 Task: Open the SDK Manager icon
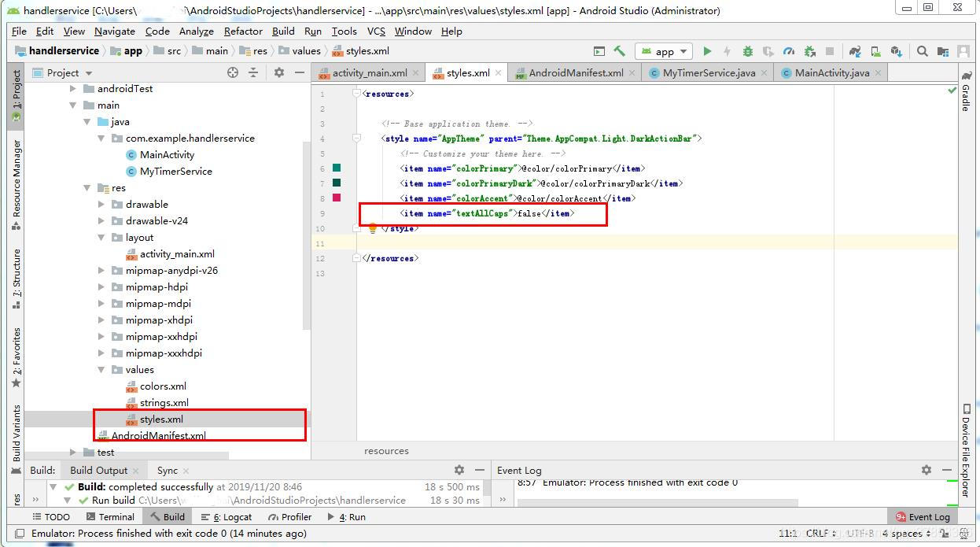pyautogui.click(x=896, y=51)
